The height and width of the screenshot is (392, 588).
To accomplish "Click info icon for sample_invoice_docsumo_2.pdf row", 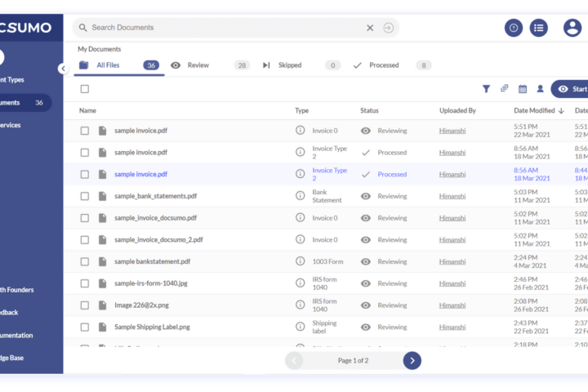I will 300,239.
